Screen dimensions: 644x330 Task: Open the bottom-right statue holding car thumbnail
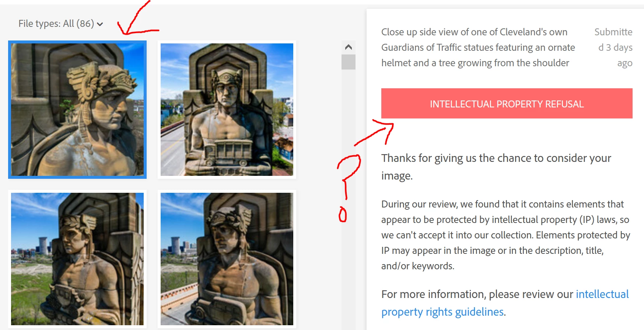(227, 259)
